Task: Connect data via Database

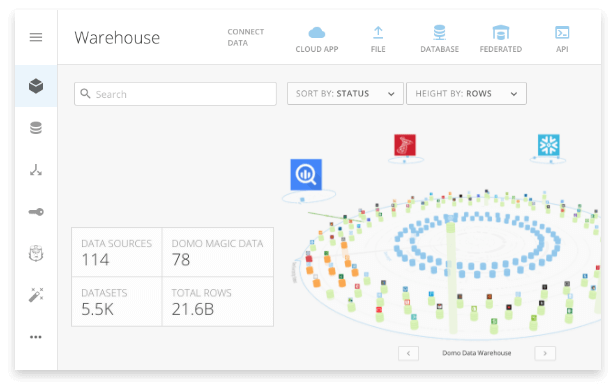Action: (x=439, y=39)
